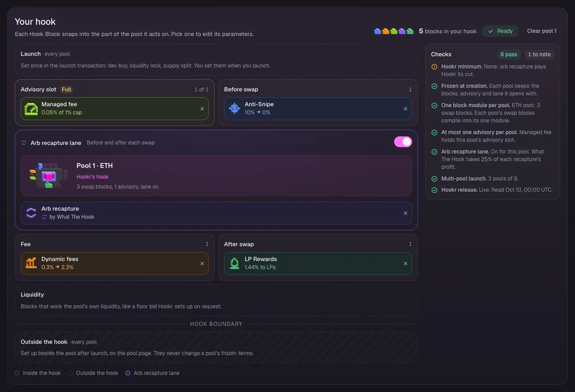This screenshot has width=575, height=392.
Task: Remove the LP Rewards block
Action: tap(405, 263)
